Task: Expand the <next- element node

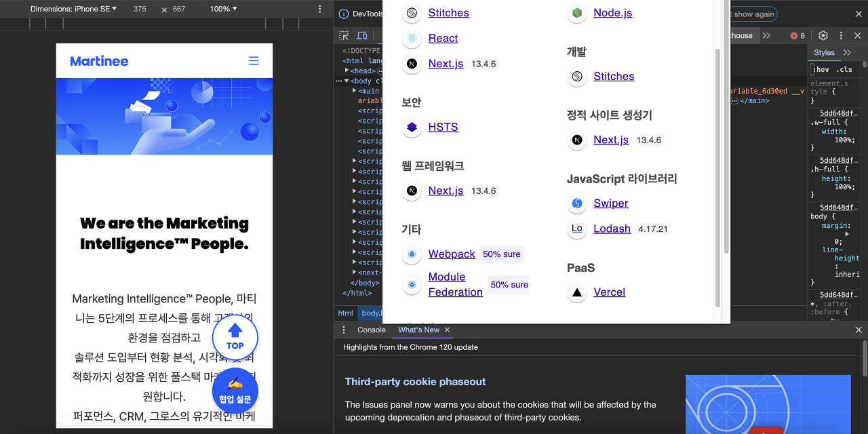Action: (x=355, y=273)
